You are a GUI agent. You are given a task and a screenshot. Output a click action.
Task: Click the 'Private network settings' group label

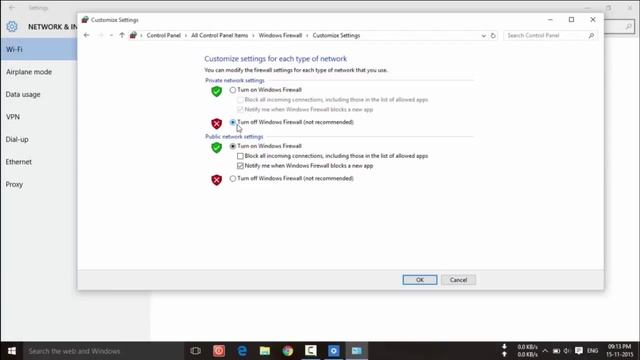tap(235, 80)
